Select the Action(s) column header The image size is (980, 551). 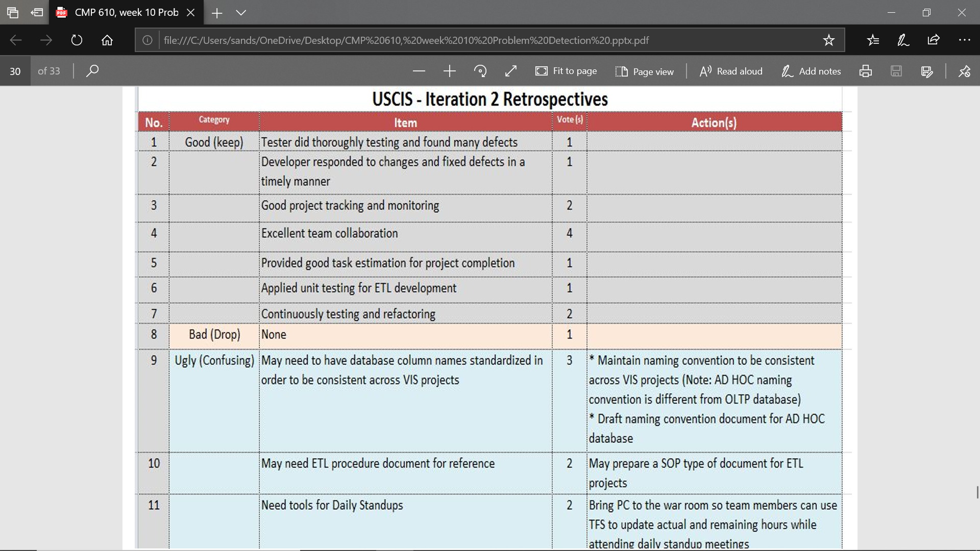click(x=714, y=122)
